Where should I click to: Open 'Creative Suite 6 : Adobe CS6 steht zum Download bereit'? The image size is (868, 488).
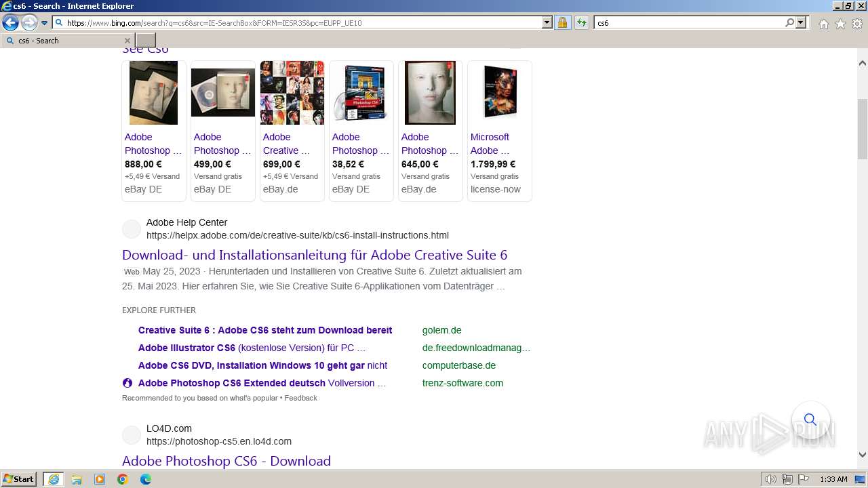point(265,330)
